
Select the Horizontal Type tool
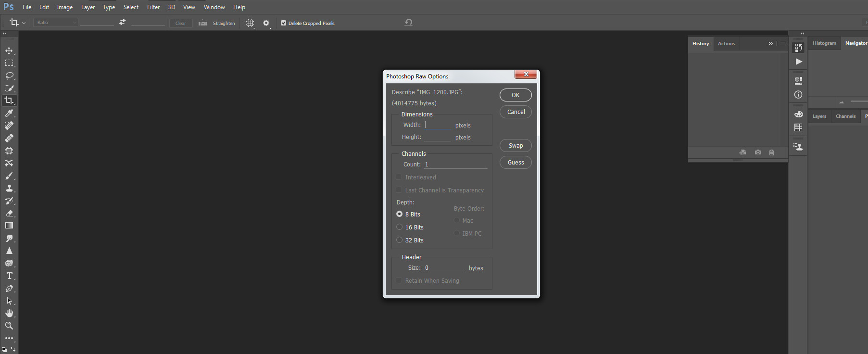coord(9,276)
